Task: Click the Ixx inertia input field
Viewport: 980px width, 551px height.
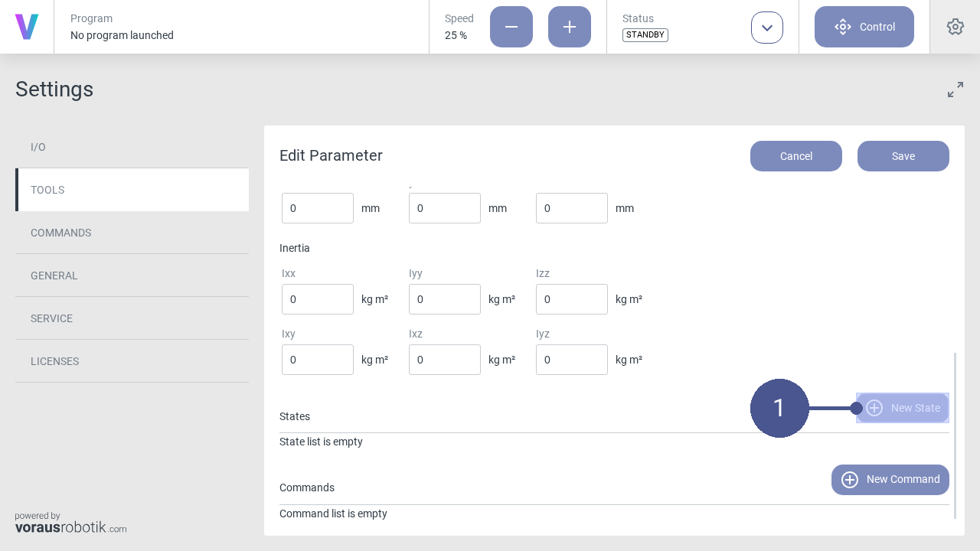Action: pos(318,299)
